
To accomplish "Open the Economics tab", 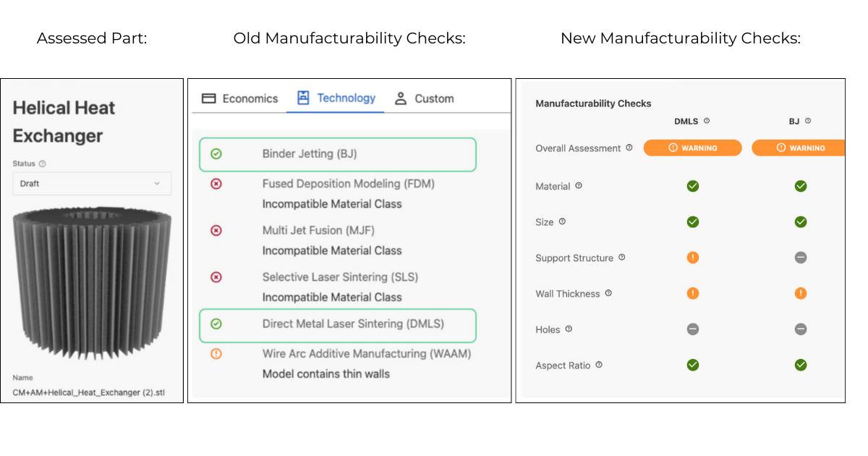I will [239, 98].
